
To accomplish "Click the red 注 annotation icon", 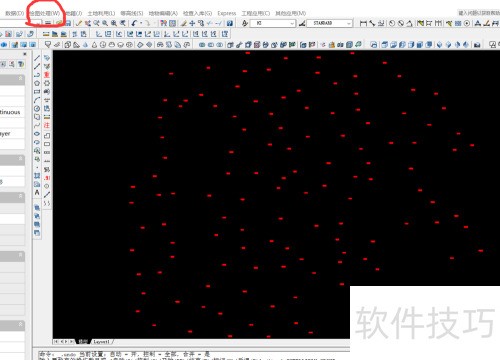I will (x=47, y=125).
